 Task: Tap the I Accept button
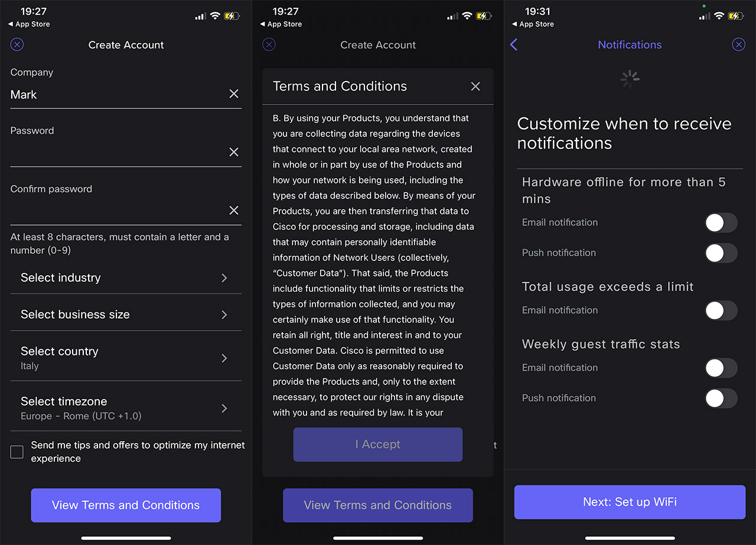[378, 445]
